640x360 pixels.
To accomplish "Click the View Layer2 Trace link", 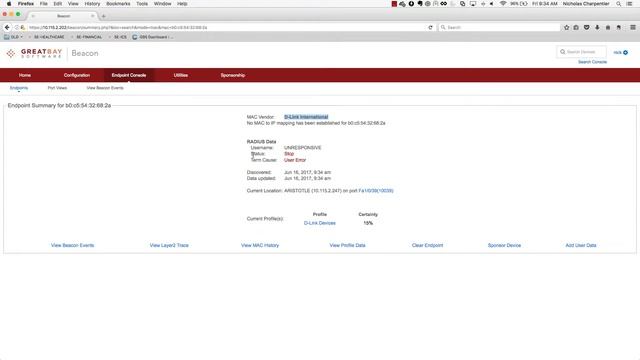I will (x=169, y=245).
